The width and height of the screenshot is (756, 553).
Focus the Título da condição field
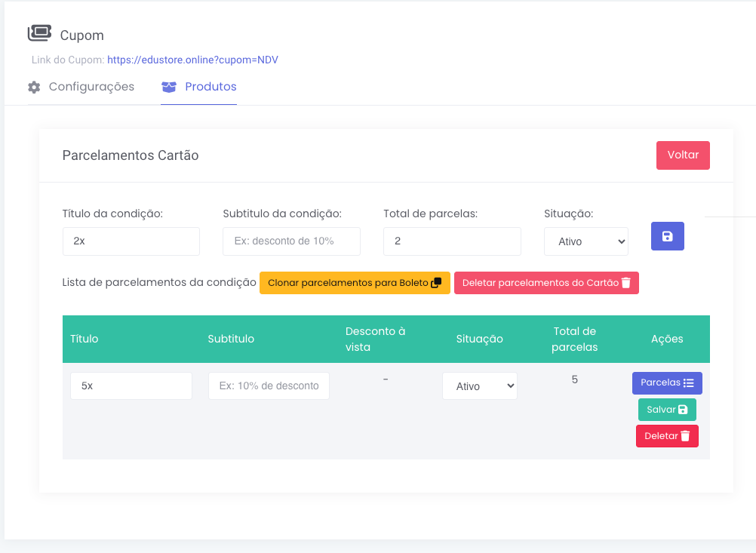coord(131,241)
